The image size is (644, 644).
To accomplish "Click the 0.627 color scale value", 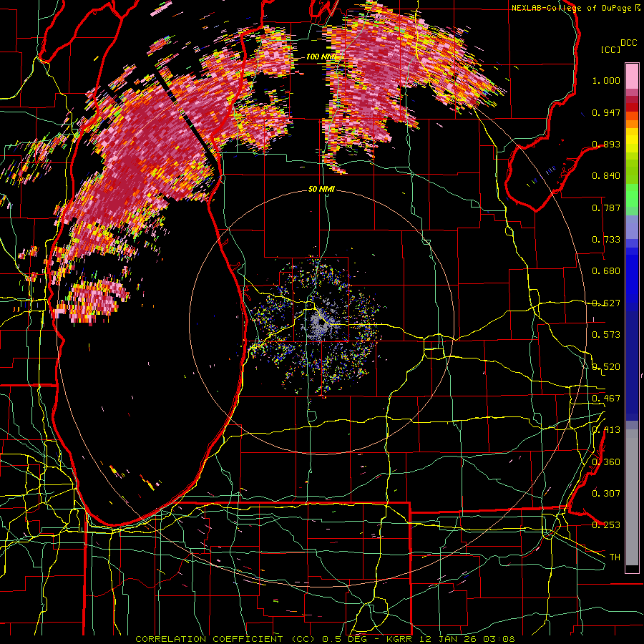I will tap(606, 303).
